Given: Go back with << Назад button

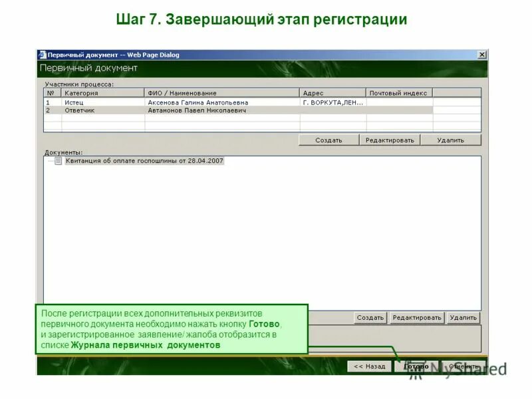Looking at the screenshot, I should point(369,366).
